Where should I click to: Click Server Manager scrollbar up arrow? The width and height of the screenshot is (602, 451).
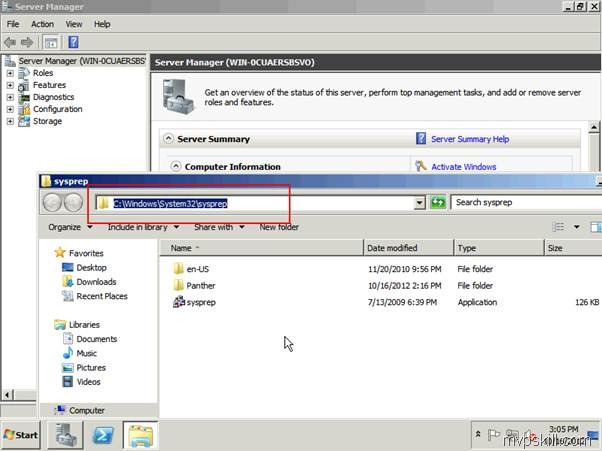click(x=594, y=127)
